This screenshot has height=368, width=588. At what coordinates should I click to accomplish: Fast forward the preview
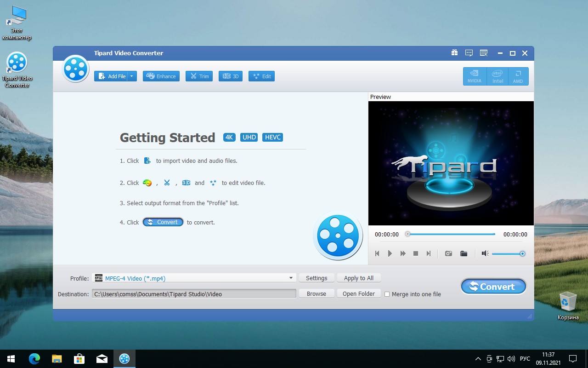[x=403, y=253]
